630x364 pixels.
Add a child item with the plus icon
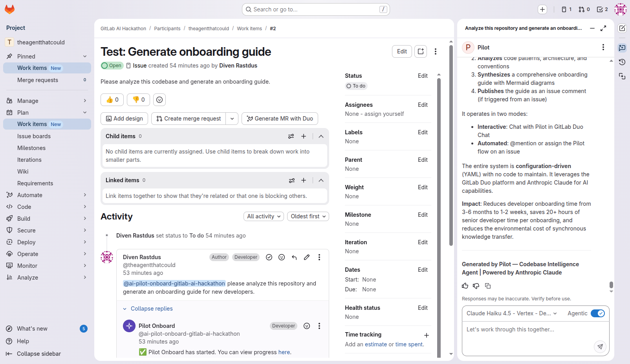[x=304, y=136]
